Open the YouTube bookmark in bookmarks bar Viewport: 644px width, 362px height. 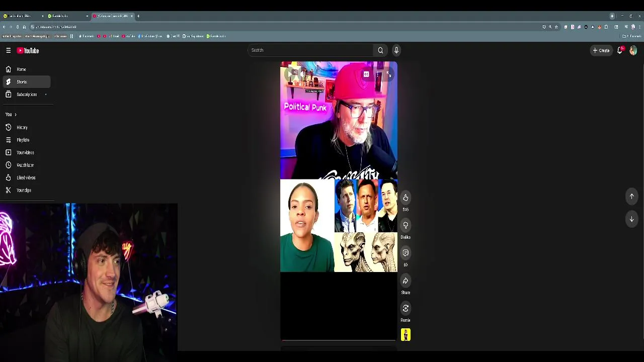(128, 36)
